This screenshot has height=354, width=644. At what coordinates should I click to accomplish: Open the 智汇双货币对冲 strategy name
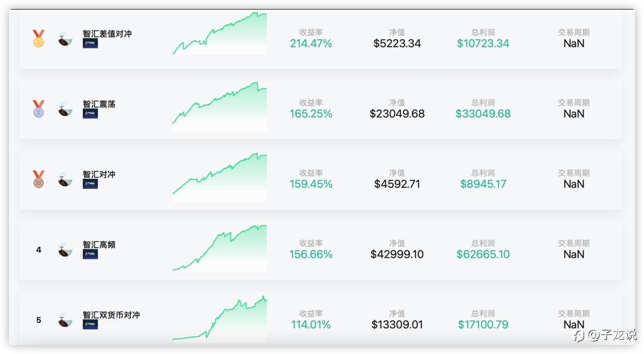tap(111, 315)
